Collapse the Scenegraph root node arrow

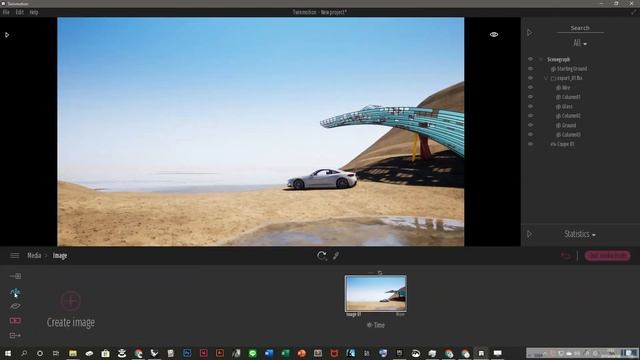[x=541, y=59]
